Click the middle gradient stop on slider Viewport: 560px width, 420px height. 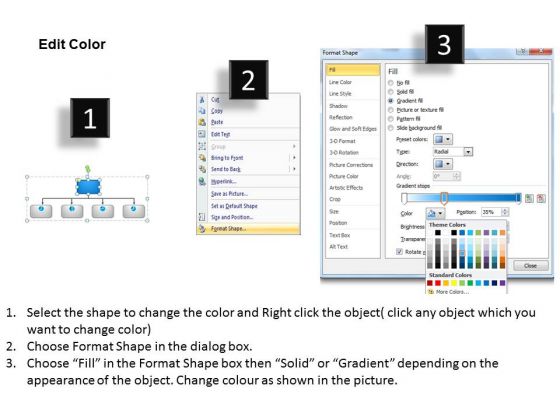click(444, 198)
